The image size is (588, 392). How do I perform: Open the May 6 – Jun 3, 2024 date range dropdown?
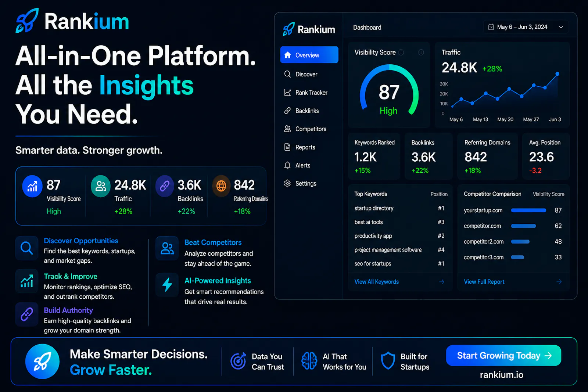click(x=526, y=27)
